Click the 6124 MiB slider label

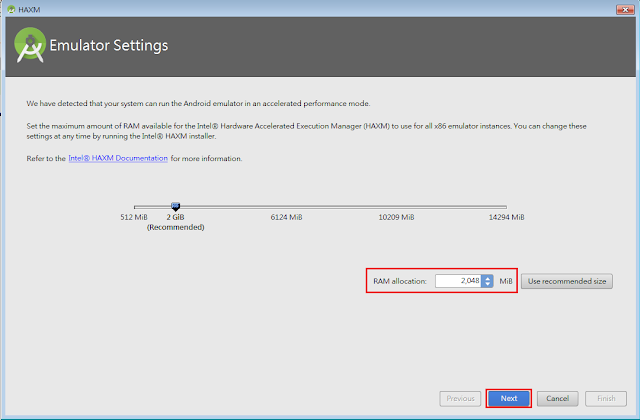coord(287,217)
